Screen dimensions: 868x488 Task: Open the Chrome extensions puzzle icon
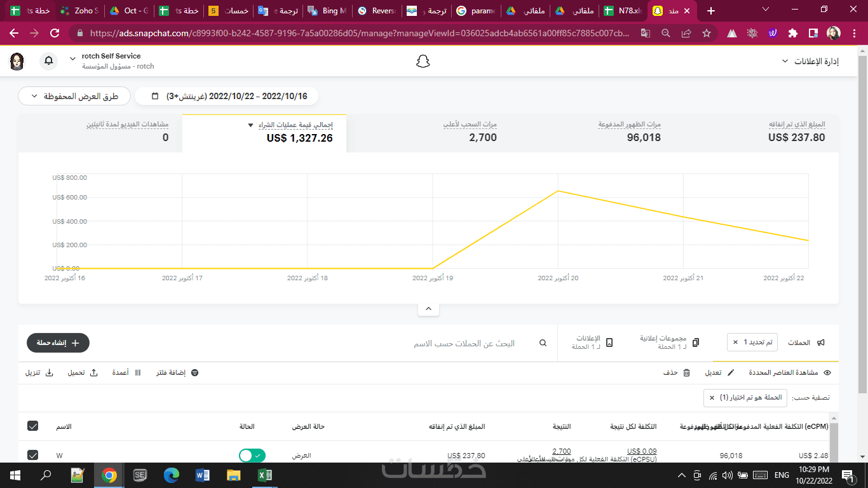click(x=793, y=33)
